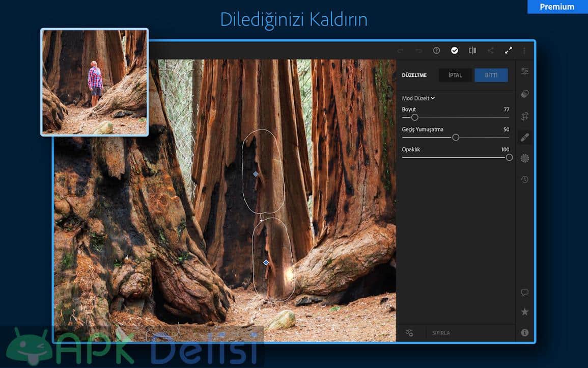Screen dimensions: 588x368
Task: Open the Versions history clock icon
Action: (524, 179)
